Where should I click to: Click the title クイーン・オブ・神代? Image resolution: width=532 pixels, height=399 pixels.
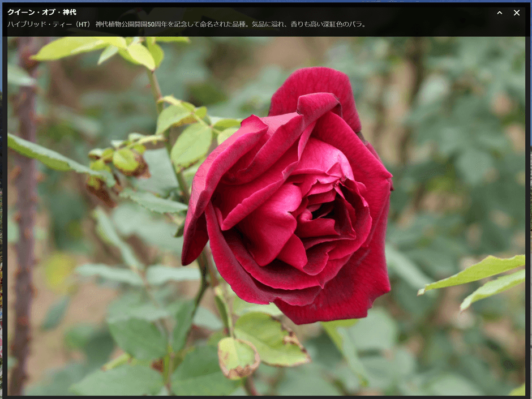tap(42, 12)
